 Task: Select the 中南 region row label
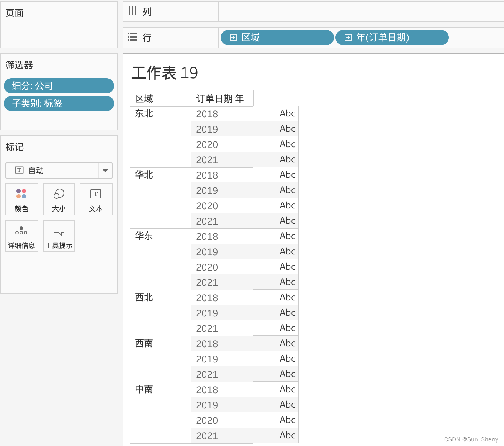(x=144, y=389)
